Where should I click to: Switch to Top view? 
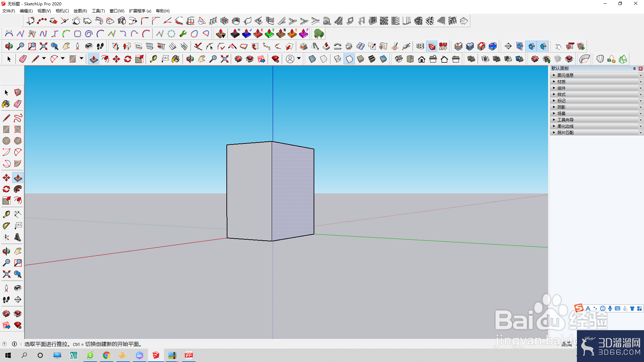coord(410,59)
